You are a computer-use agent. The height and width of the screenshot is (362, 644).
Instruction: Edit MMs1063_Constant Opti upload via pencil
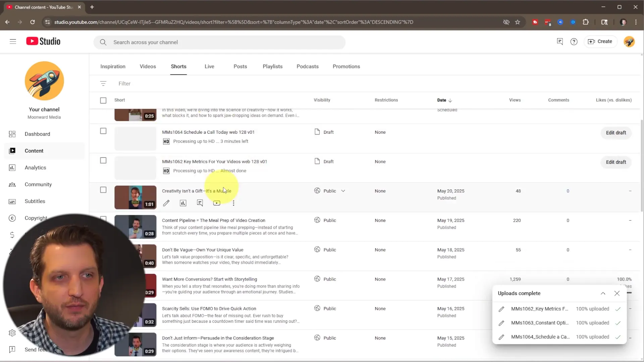[x=501, y=323]
